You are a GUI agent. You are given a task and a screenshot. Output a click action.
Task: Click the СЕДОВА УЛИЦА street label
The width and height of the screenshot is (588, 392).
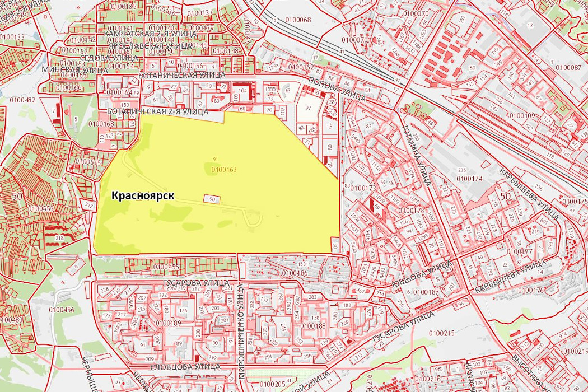(109, 58)
